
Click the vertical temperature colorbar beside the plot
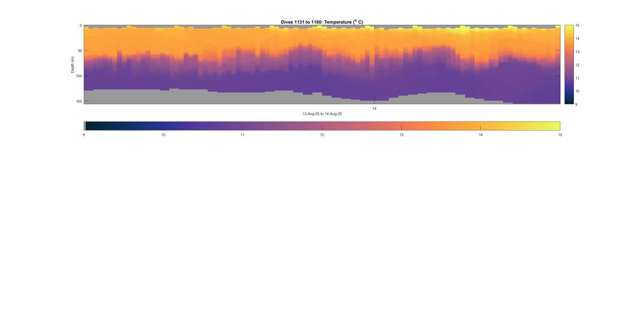pos(569,64)
